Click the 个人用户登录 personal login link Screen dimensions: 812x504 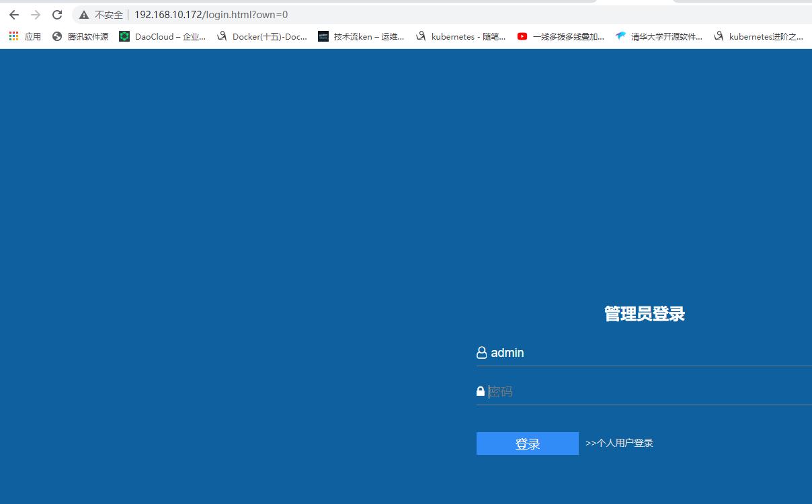coord(618,443)
